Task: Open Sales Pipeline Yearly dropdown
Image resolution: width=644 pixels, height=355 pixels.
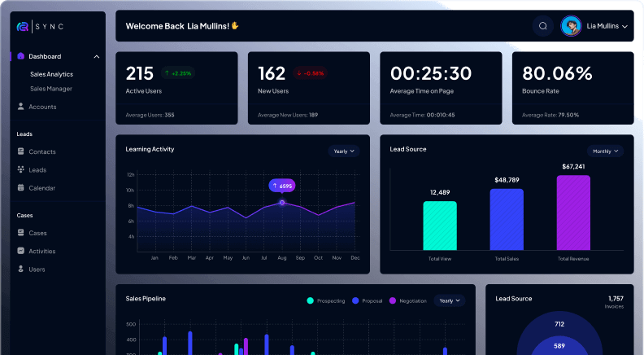Action: [450, 300]
